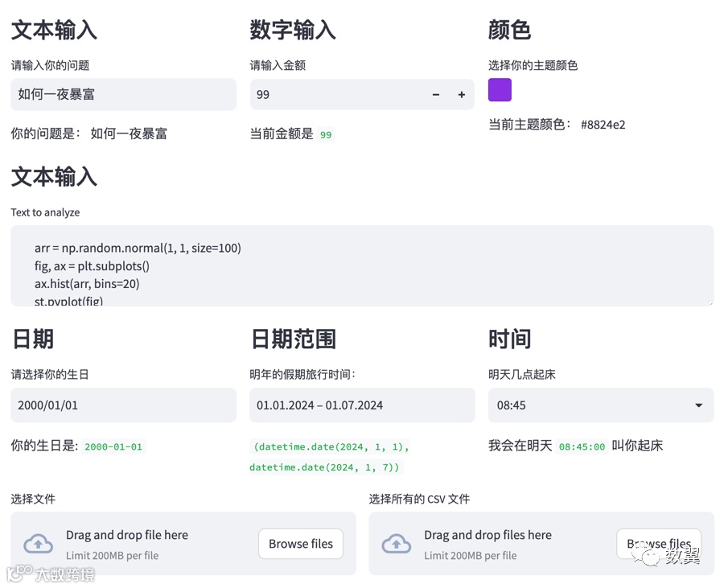Click the question text input field
724x588 pixels.
[123, 95]
